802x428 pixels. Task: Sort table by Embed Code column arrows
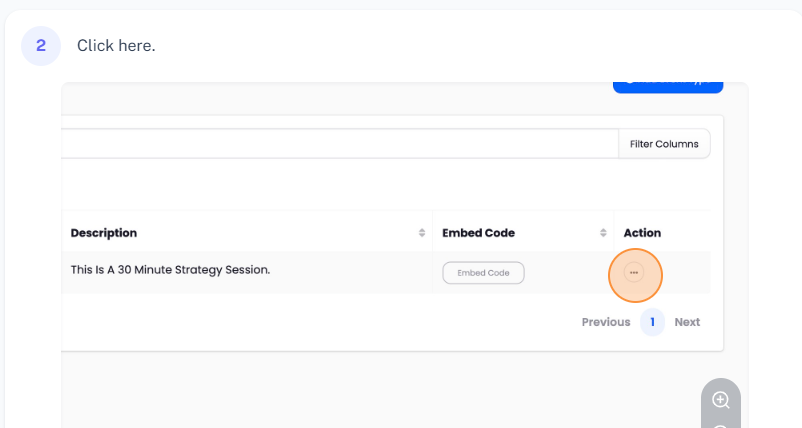[x=603, y=233]
